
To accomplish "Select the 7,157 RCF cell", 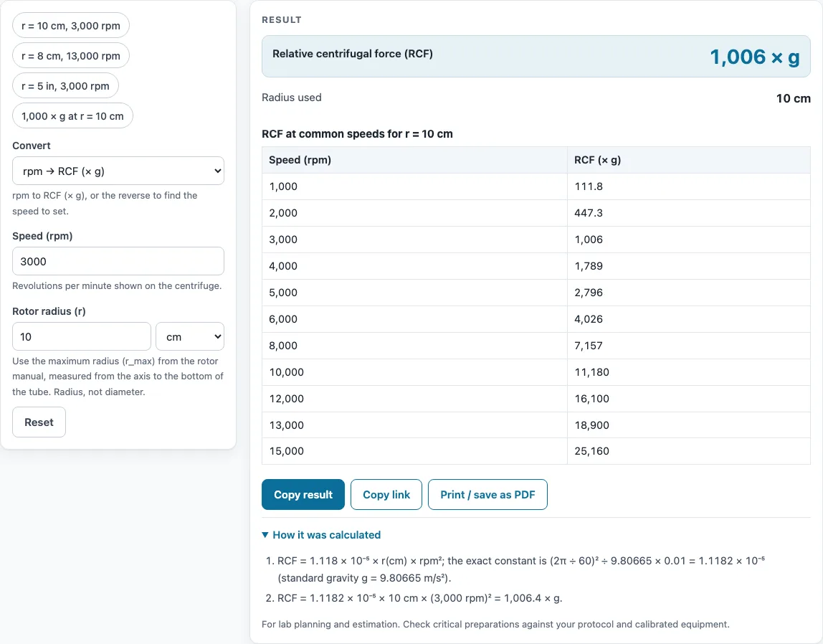I will 689,346.
